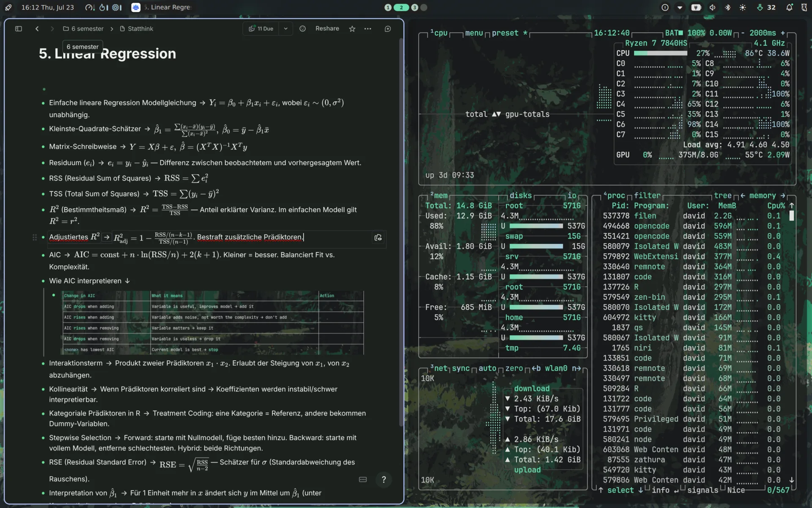The height and width of the screenshot is (508, 812).
Task: Star this document as favorite
Action: point(352,29)
